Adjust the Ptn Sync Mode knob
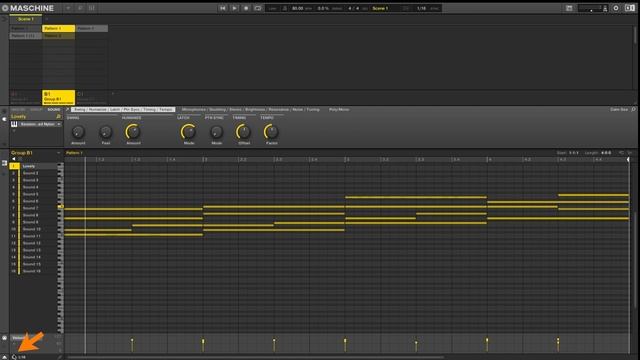 216,132
